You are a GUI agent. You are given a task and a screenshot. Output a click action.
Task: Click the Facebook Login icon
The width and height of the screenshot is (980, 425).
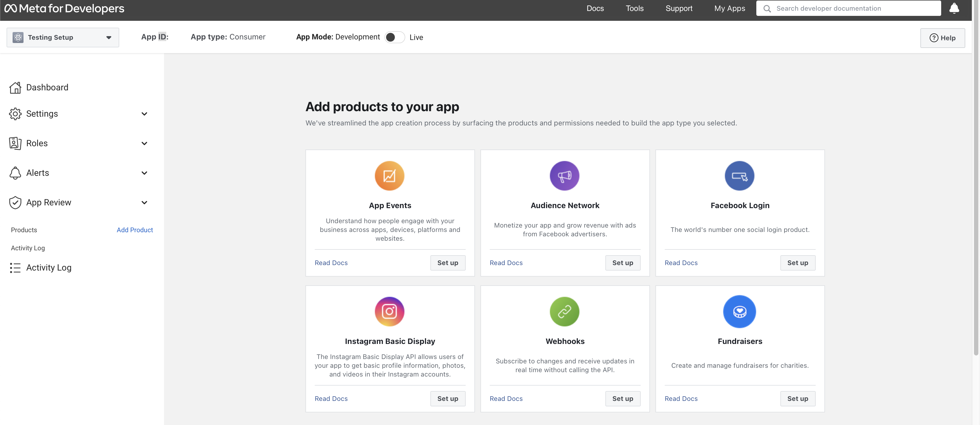739,175
